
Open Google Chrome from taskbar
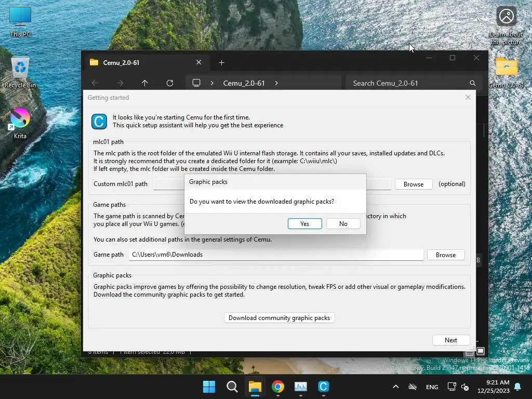[x=278, y=387]
